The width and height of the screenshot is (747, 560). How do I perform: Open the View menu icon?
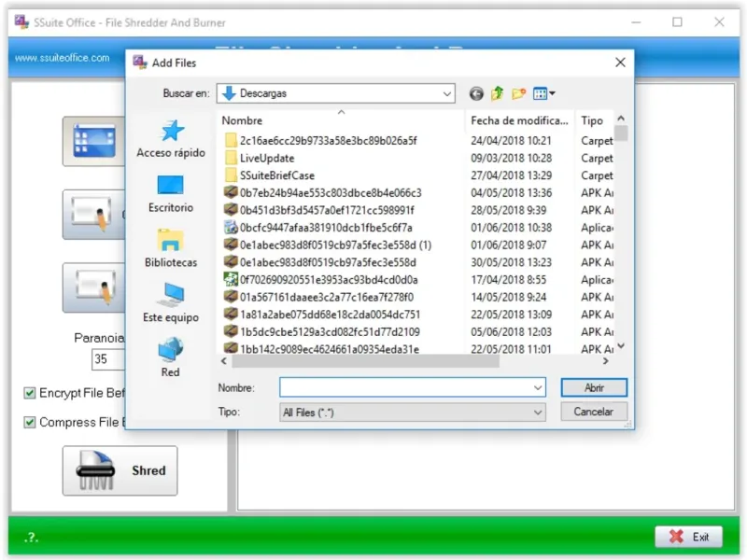[x=544, y=93]
